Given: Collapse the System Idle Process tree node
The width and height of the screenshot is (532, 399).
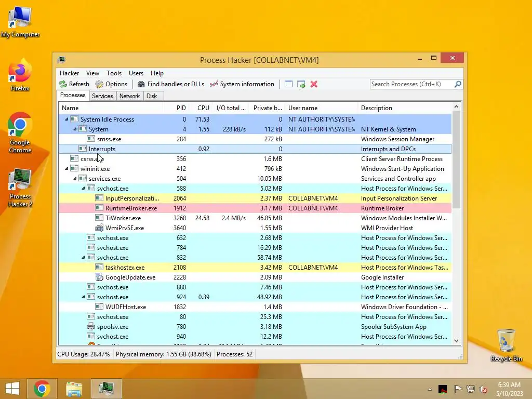Looking at the screenshot, I should click(x=66, y=119).
